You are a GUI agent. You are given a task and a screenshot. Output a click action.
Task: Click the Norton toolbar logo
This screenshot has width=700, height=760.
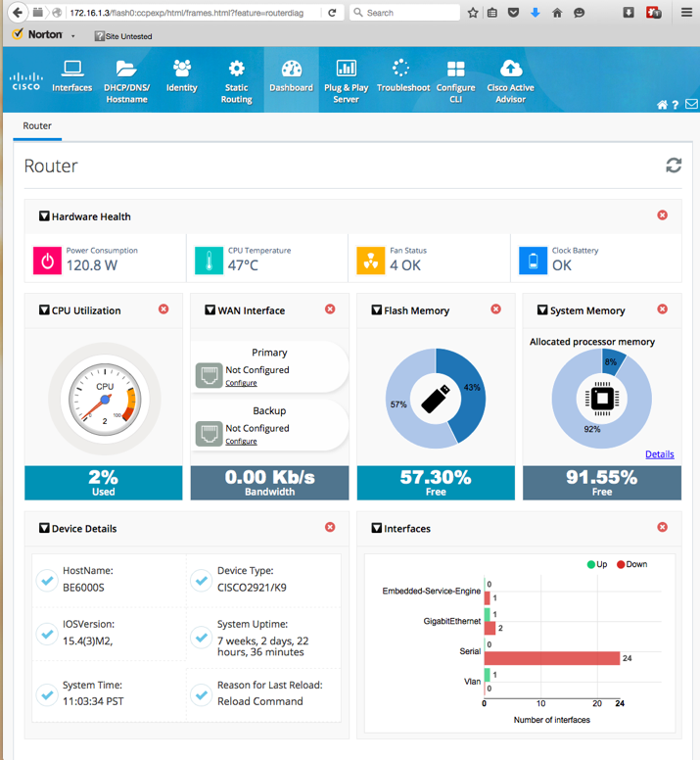[x=38, y=34]
